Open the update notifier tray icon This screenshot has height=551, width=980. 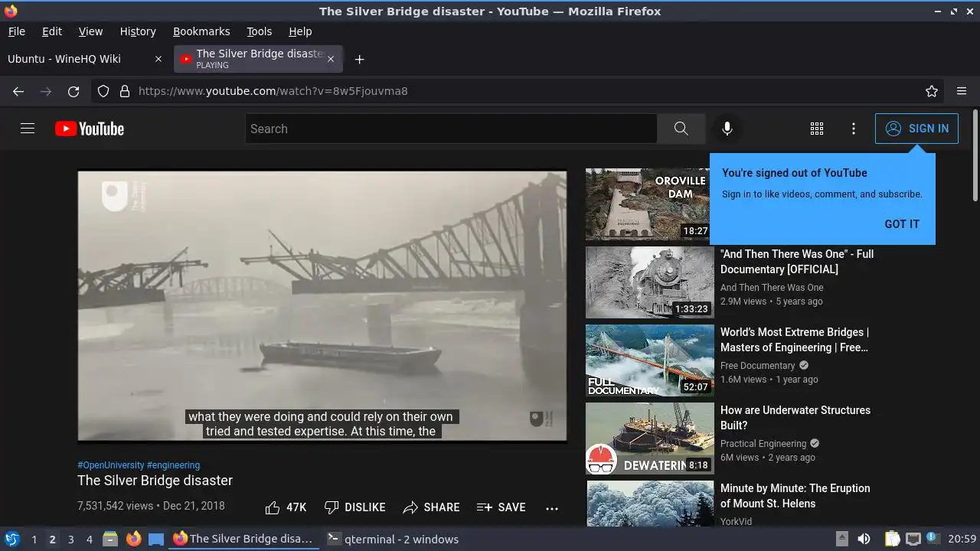pyautogui.click(x=933, y=539)
